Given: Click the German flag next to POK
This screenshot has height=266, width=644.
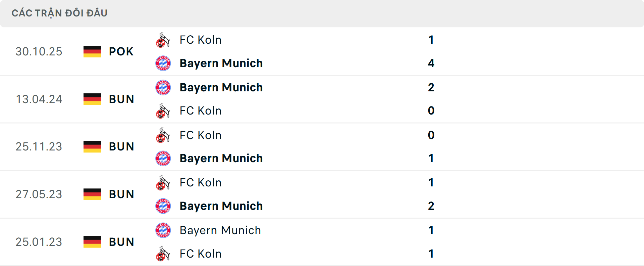Looking at the screenshot, I should coord(92,51).
